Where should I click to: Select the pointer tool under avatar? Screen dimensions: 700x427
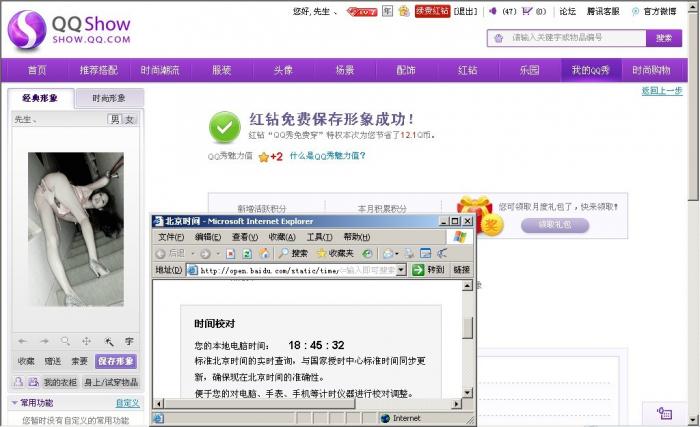[108, 342]
